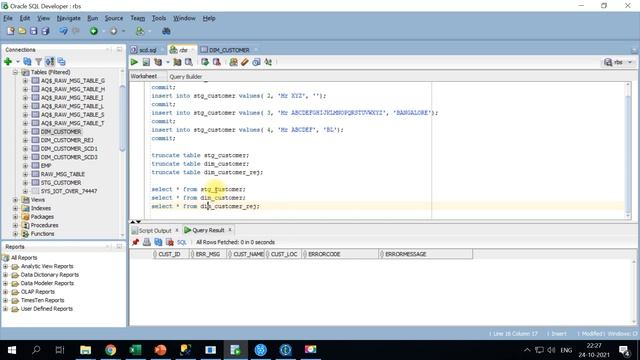The height and width of the screenshot is (360, 640).
Task: Add a new connection with green plus
Action: 8,62
